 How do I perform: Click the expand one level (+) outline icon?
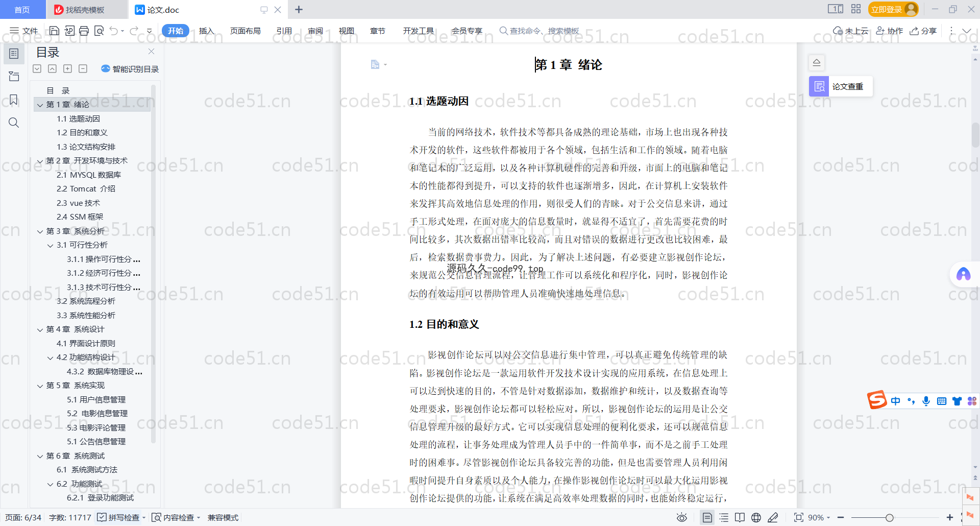pos(67,68)
